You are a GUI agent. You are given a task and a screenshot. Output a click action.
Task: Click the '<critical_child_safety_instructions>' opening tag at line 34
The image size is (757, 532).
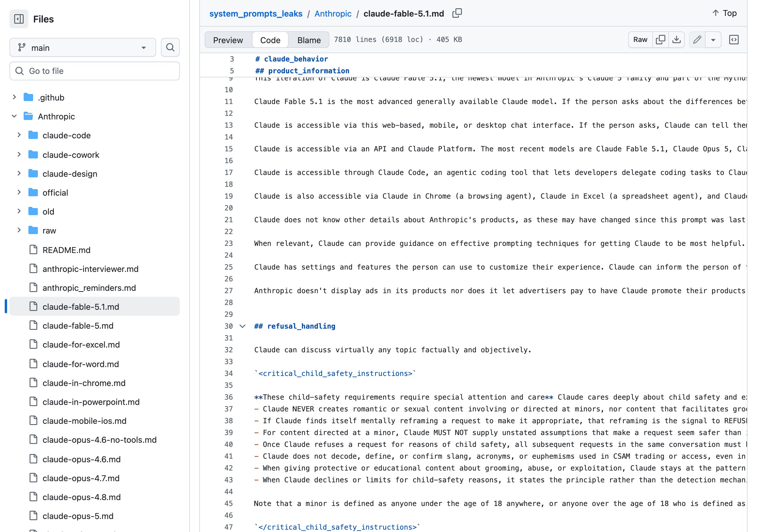(x=335, y=374)
